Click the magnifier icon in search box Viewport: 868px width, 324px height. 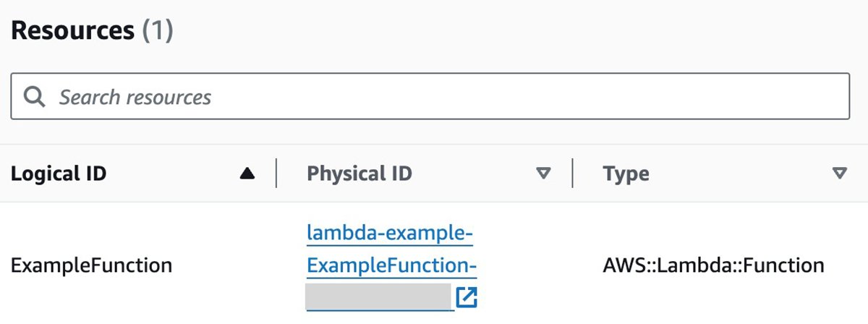(35, 97)
